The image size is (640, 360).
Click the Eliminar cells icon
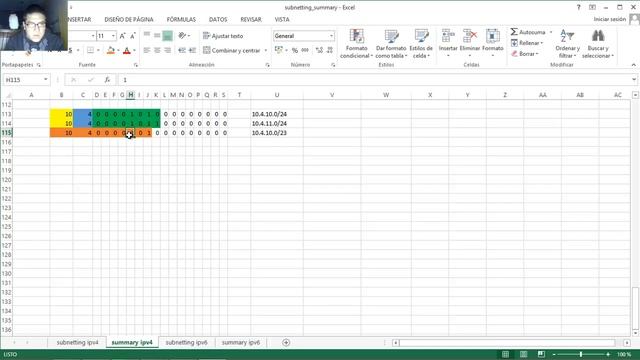click(x=469, y=37)
